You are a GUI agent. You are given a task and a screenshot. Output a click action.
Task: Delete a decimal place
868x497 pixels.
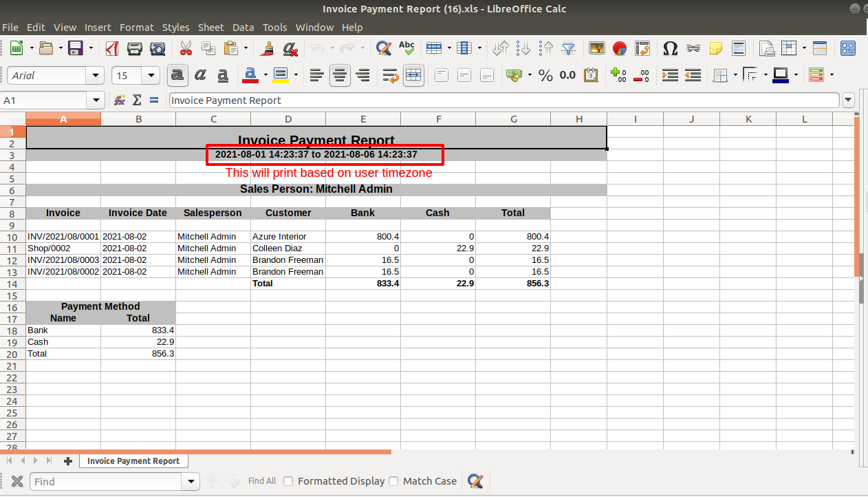[x=641, y=75]
